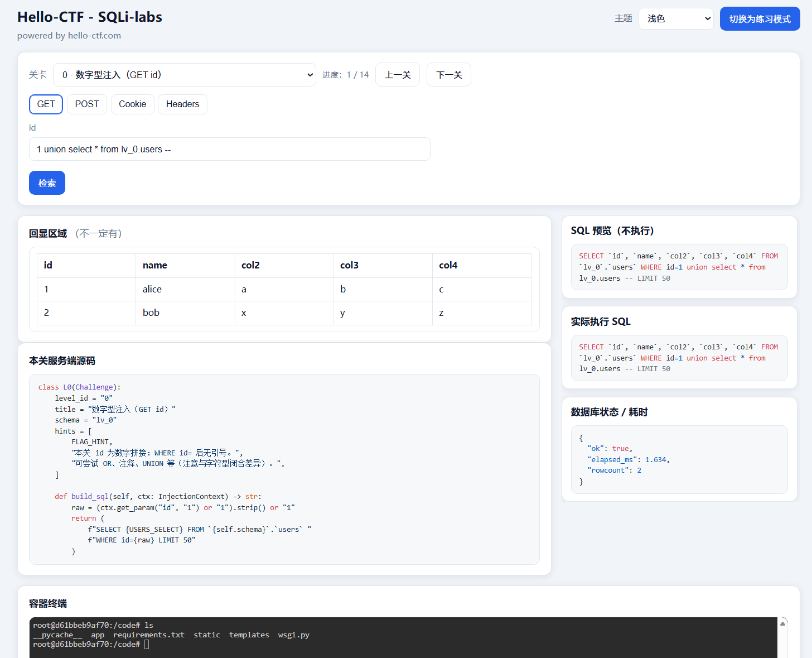The width and height of the screenshot is (812, 658).
Task: Click the 'alice' cell in results table
Action: [x=185, y=289]
